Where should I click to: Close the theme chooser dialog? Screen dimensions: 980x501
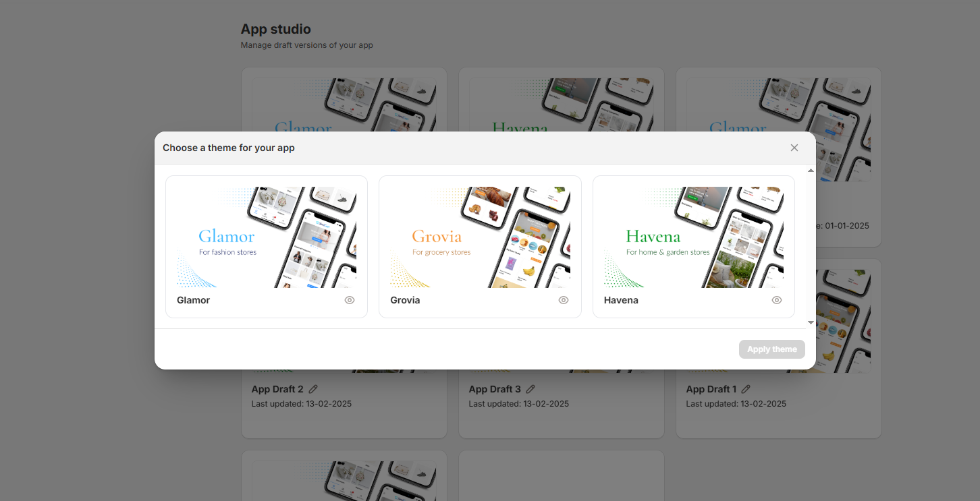794,148
